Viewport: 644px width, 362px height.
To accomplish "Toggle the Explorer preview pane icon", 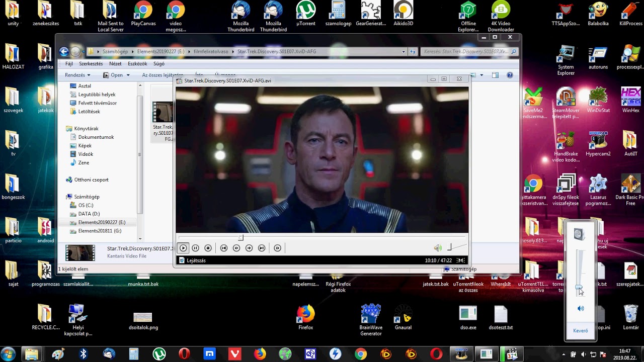I will coord(495,75).
